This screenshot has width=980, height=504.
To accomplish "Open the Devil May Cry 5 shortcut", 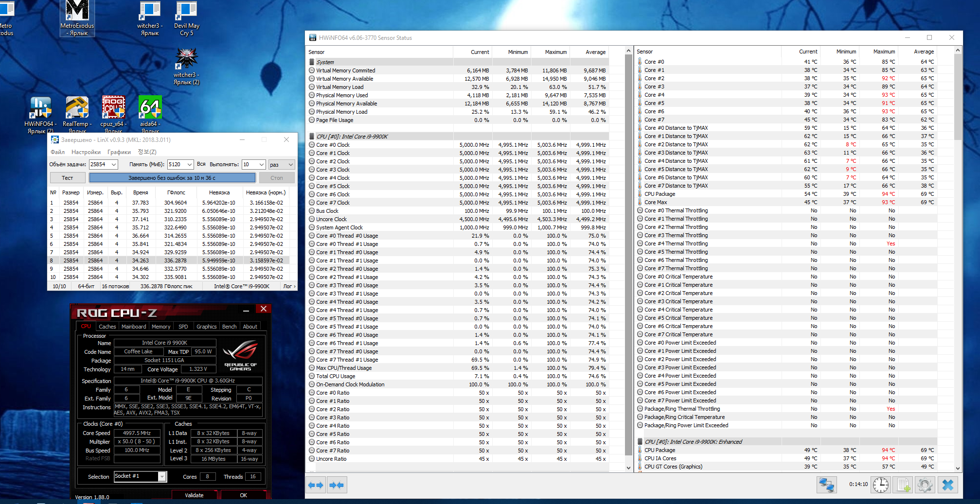I will point(187,18).
